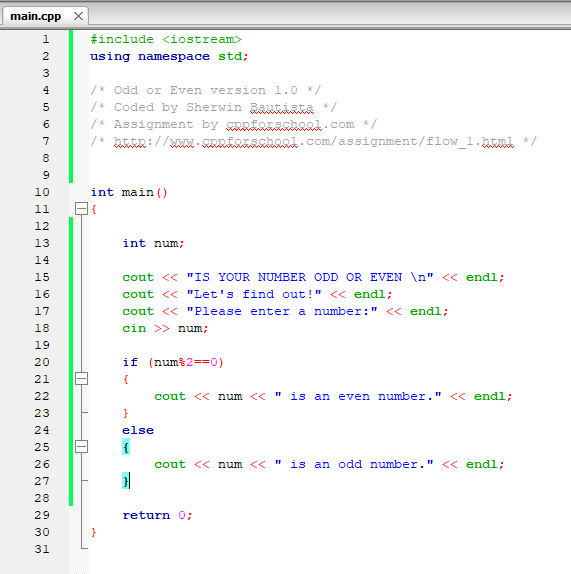Click line number 20 in the margin
Screen dimensions: 571x574
(42, 362)
